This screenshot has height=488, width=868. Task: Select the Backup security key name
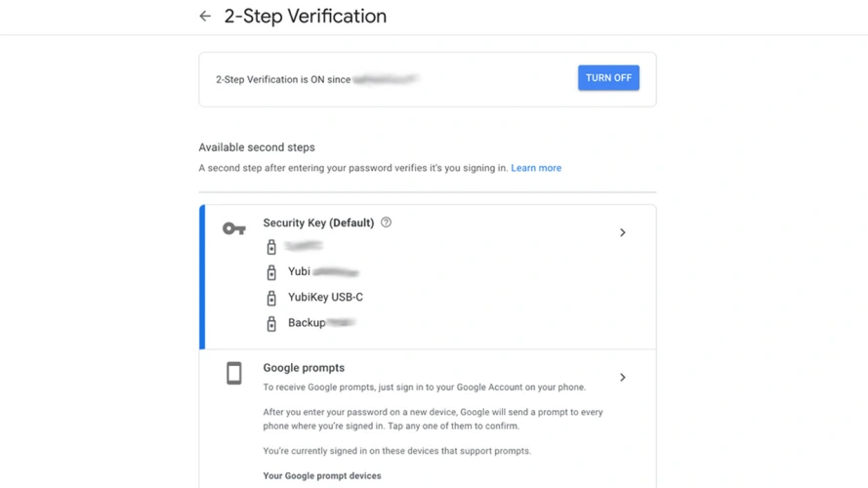(307, 322)
